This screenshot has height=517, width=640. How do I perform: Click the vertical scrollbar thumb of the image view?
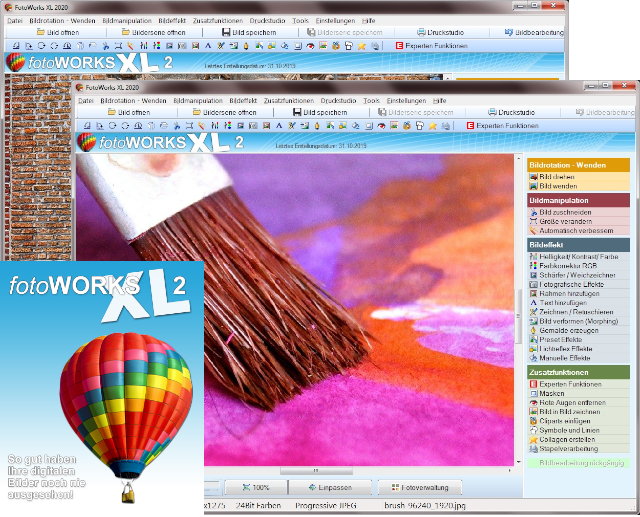tap(519, 316)
